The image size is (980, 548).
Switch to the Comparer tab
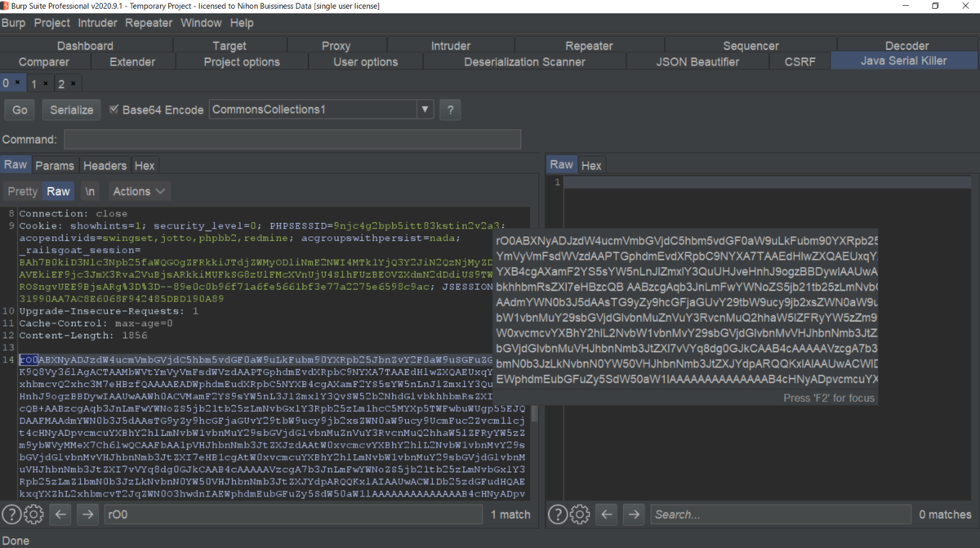point(44,61)
